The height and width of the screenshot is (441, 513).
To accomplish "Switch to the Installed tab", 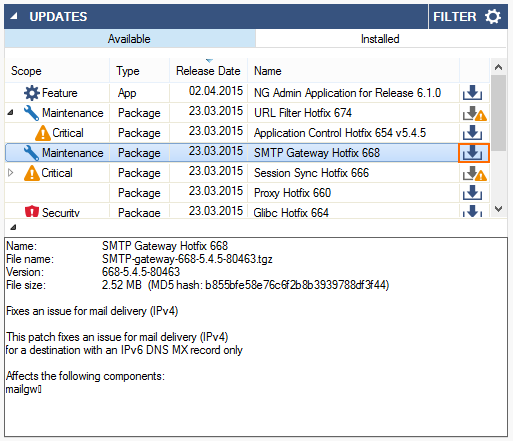I will (x=381, y=39).
